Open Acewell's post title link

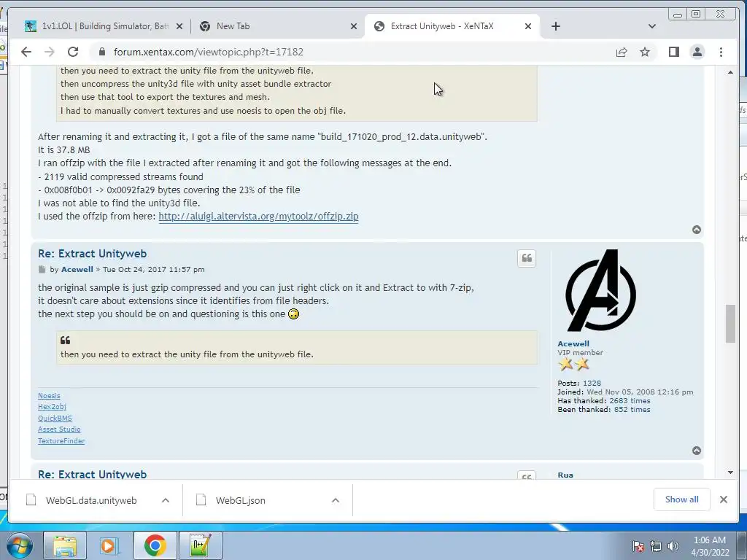(x=93, y=254)
